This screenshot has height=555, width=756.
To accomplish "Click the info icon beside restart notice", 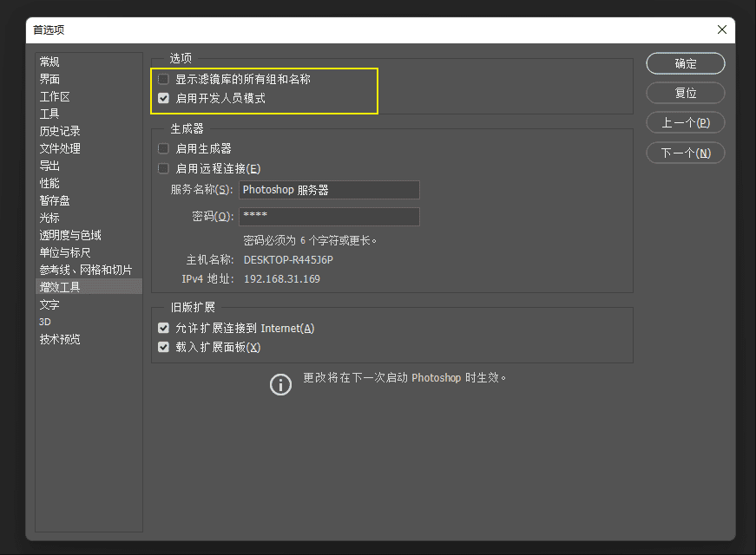I will point(280,384).
